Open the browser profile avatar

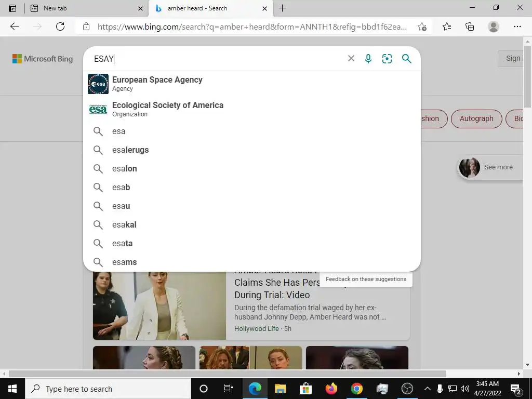pyautogui.click(x=494, y=26)
